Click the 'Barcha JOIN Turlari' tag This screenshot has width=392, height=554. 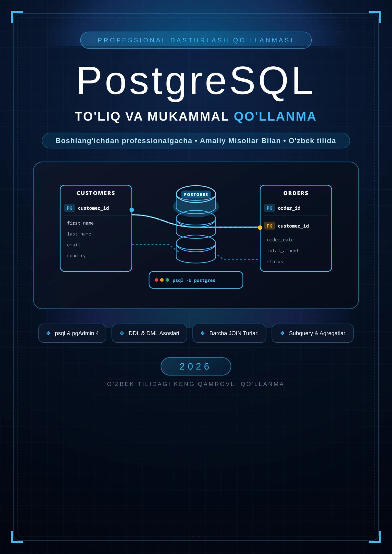(229, 333)
